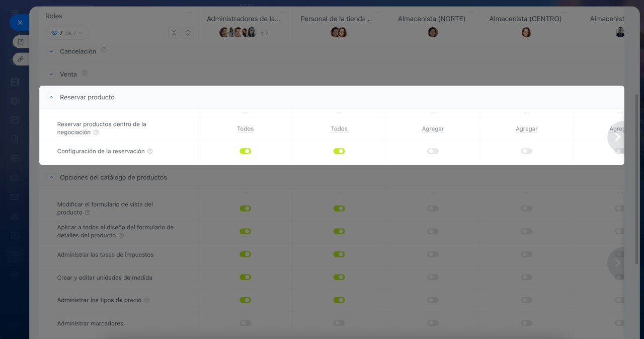Toggle Administrar las tasas de impuestos for Personal de la tienda
This screenshot has height=339, width=644.
coord(339,254)
